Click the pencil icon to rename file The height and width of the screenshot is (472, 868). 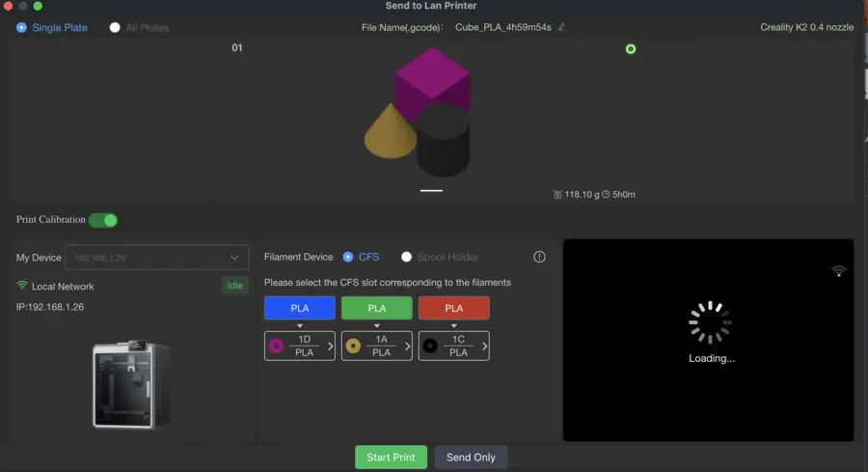point(562,27)
